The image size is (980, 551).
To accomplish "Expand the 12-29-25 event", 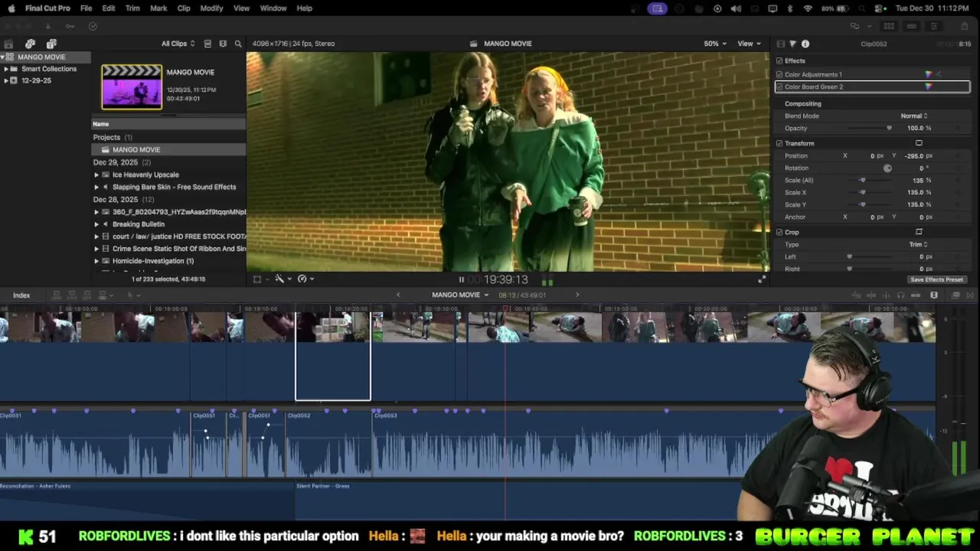I will (x=6, y=80).
